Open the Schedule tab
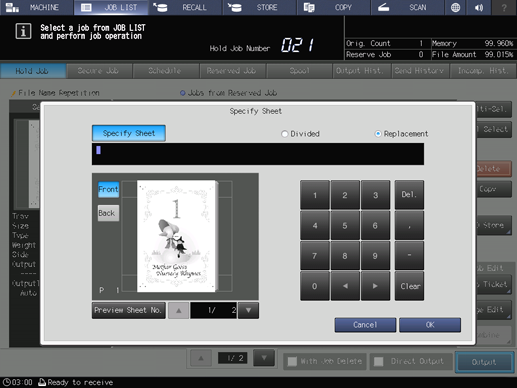Image resolution: width=517 pixels, height=388 pixels. [x=165, y=71]
